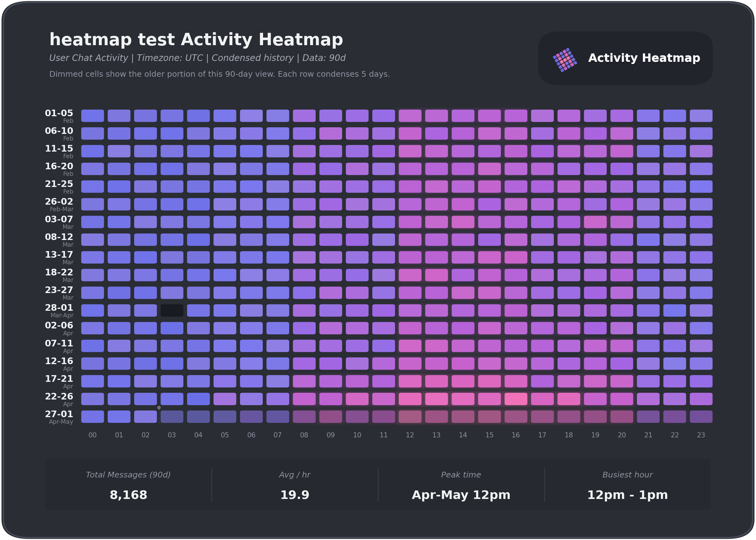This screenshot has width=756, height=540.
Task: Click the cell in row 22-26 at hour 13
Action: tap(436, 399)
